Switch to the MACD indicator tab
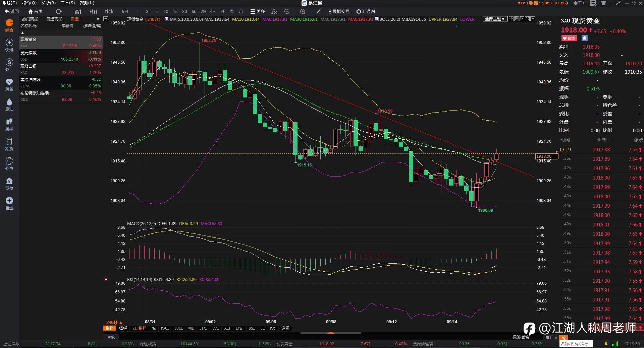The image size is (644, 348). (165, 328)
